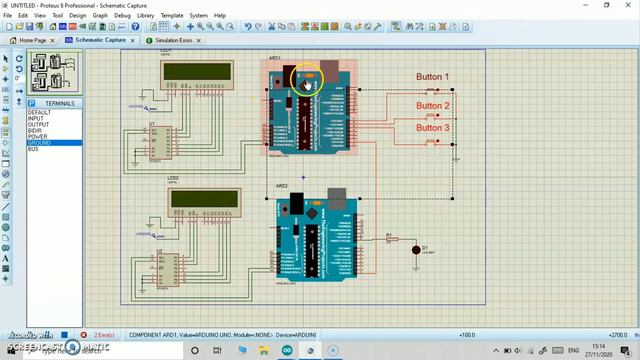
Task: Click the X-Mirror horizontal flip icon
Action: (19, 91)
